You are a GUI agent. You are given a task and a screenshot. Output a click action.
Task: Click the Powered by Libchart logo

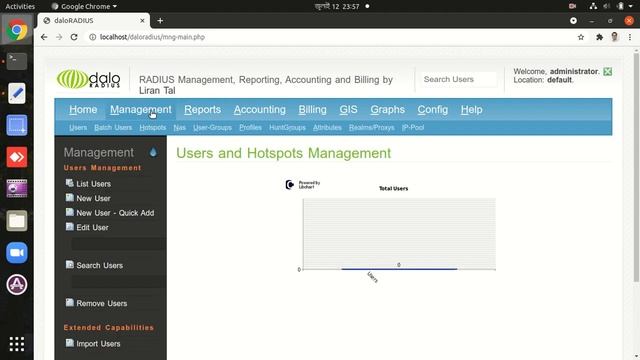coord(302,185)
